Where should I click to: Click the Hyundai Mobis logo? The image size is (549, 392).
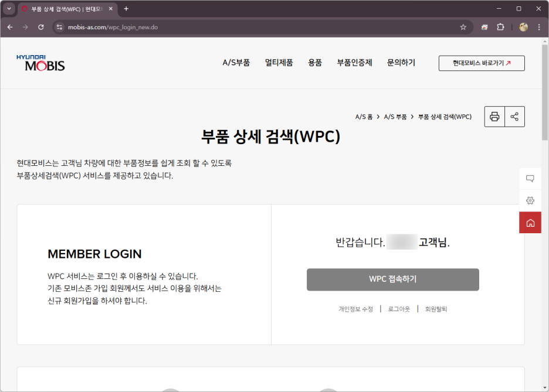click(x=40, y=63)
